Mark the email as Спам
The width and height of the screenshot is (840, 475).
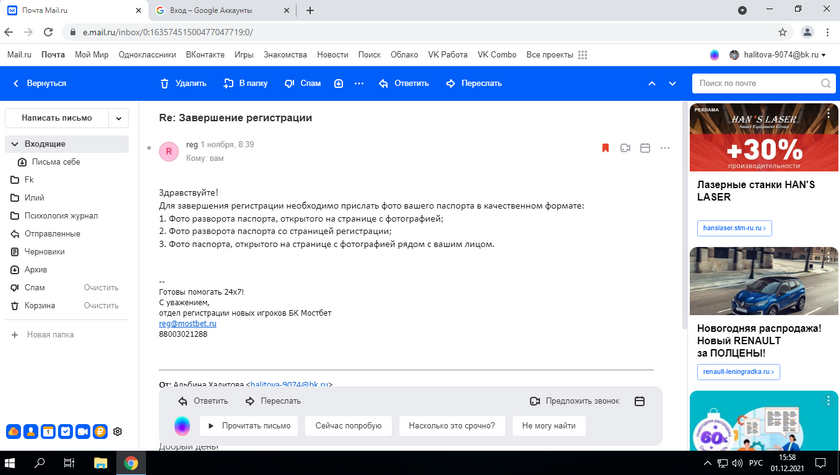(x=302, y=83)
